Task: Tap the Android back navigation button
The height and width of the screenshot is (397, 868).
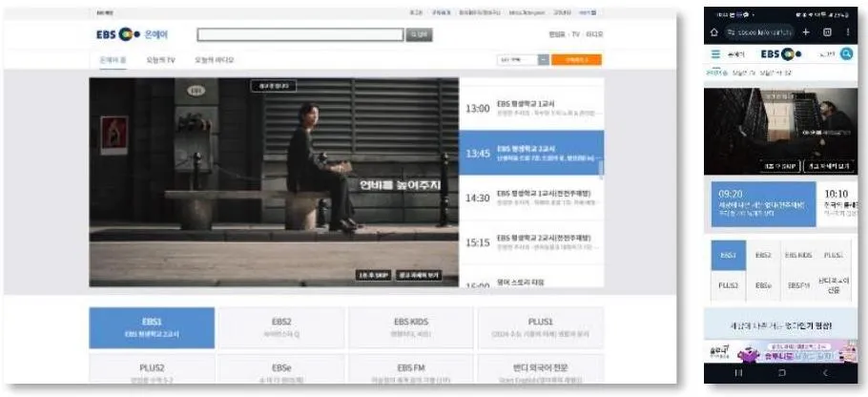Action: click(x=825, y=373)
